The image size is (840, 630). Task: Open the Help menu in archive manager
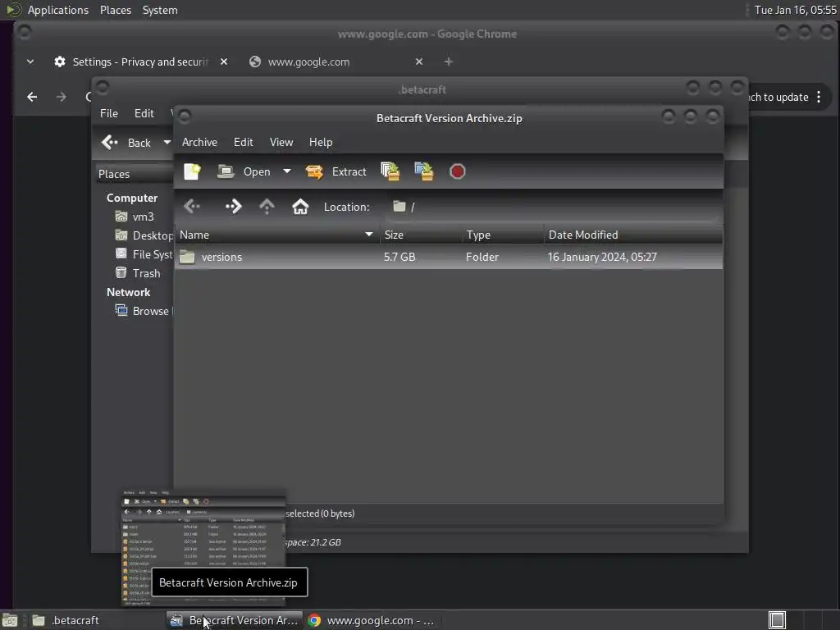321,142
